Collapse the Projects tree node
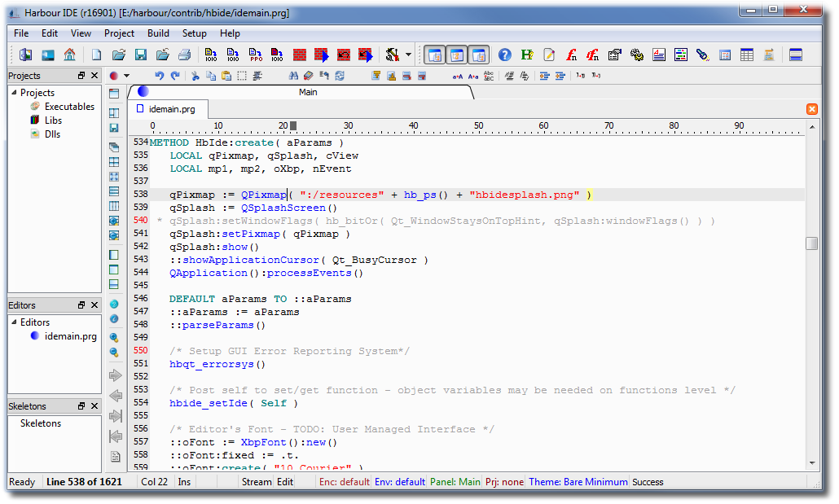The height and width of the screenshot is (504, 839). point(14,93)
